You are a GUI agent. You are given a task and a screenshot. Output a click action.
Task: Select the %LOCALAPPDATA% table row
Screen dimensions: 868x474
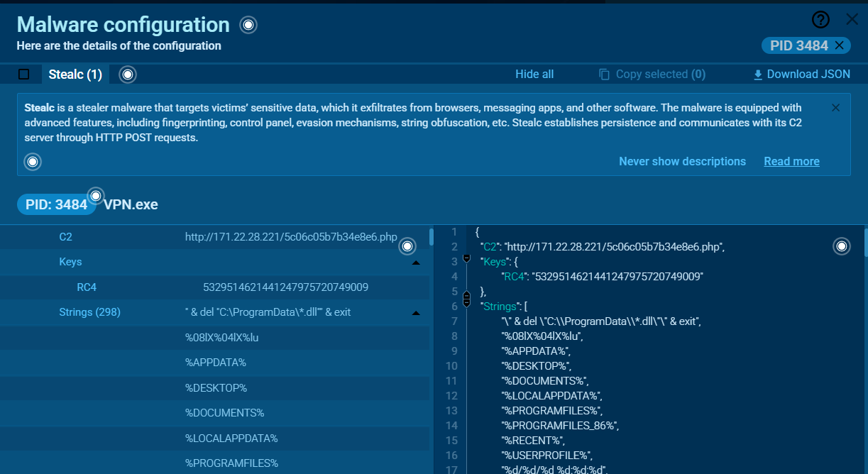tap(214, 439)
